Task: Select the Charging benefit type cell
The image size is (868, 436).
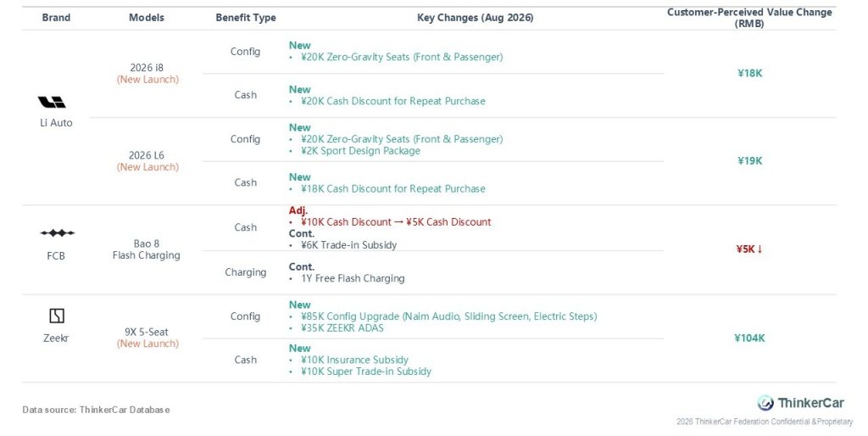Action: 245,272
